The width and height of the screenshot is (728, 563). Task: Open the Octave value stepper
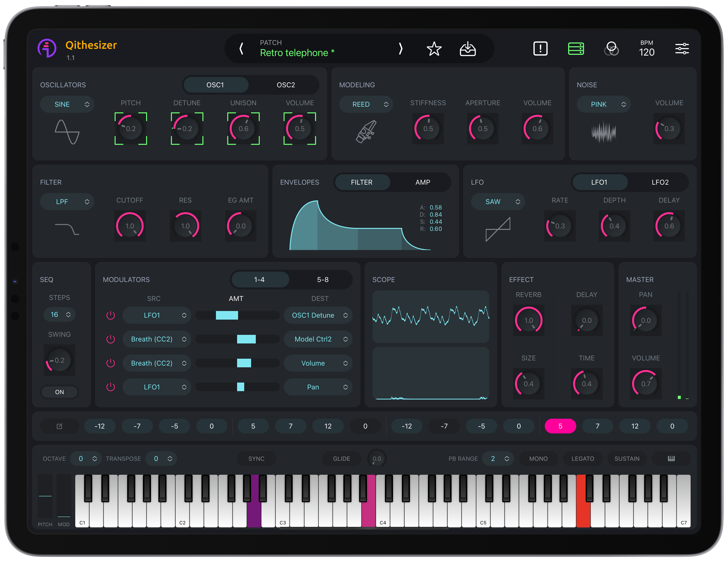tap(86, 459)
